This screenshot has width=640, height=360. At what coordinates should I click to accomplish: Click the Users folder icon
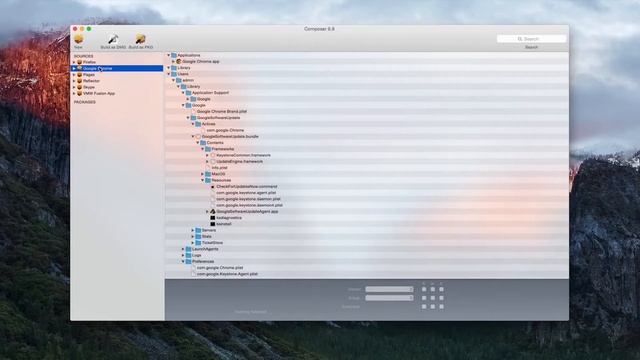tap(174, 74)
